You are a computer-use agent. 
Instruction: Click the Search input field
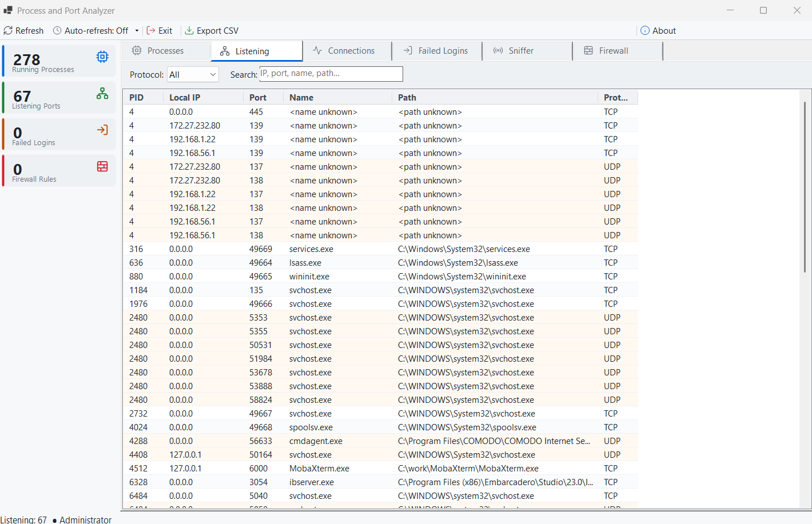(x=331, y=74)
